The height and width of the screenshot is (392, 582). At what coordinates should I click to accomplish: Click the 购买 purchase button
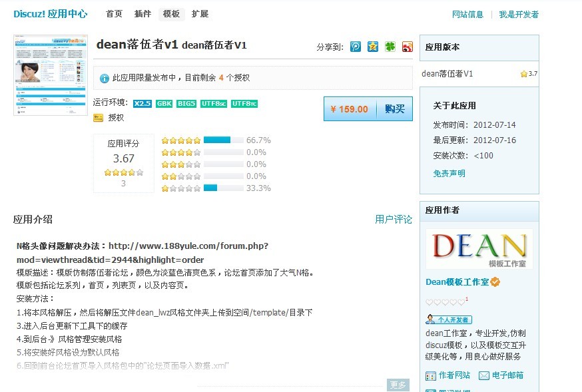(x=395, y=109)
